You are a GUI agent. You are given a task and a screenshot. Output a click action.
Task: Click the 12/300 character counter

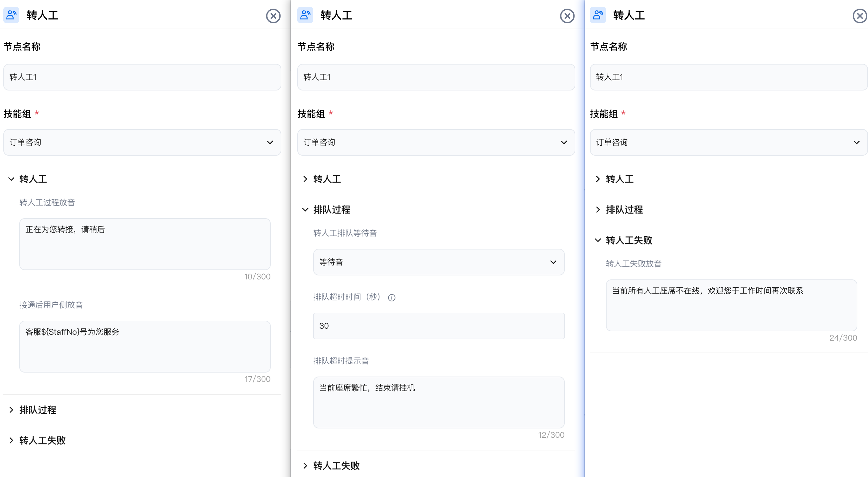pyautogui.click(x=551, y=435)
